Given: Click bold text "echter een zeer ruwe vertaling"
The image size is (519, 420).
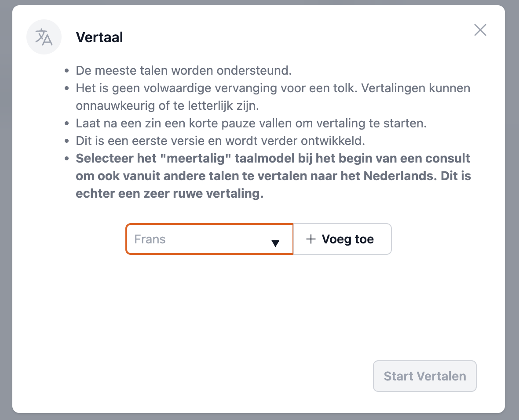Looking at the screenshot, I should pos(169,193).
